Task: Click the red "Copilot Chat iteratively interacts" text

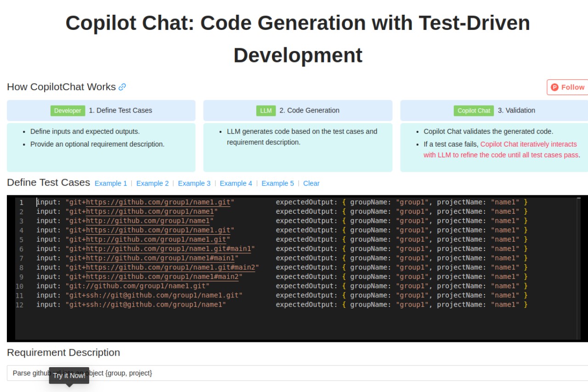Action: (x=528, y=144)
